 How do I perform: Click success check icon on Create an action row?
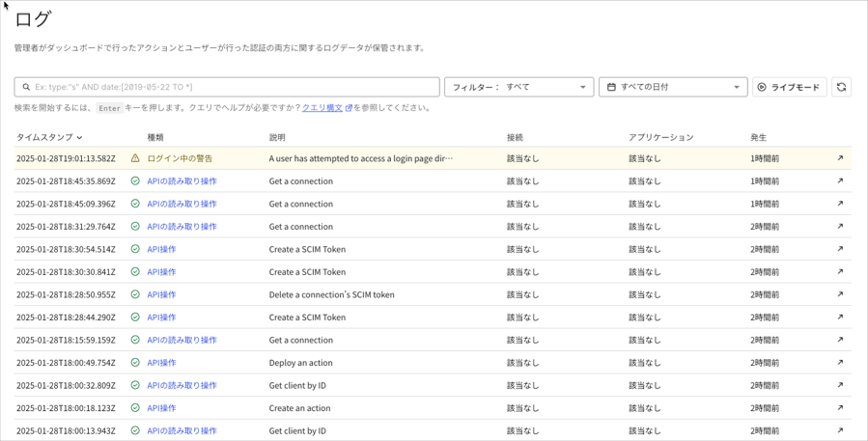pos(135,408)
